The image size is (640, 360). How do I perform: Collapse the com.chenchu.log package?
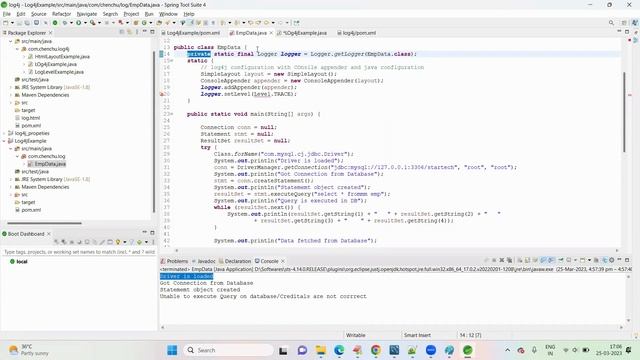17,156
